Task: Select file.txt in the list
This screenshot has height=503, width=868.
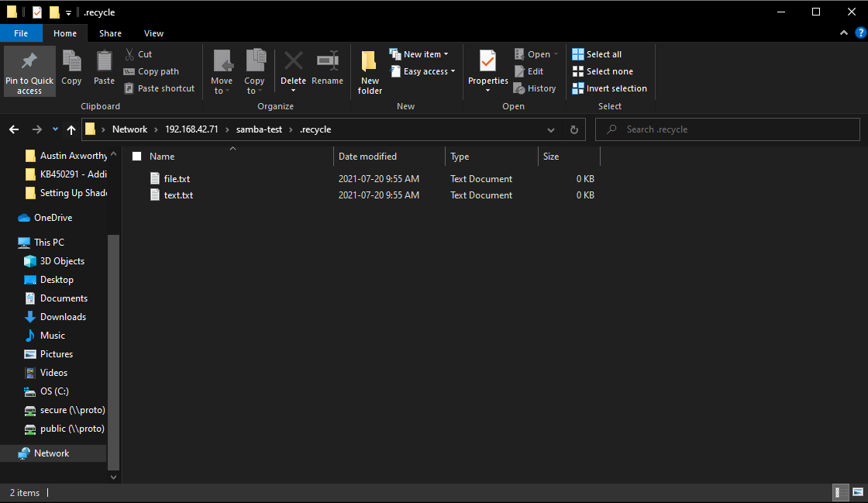Action: click(x=177, y=179)
